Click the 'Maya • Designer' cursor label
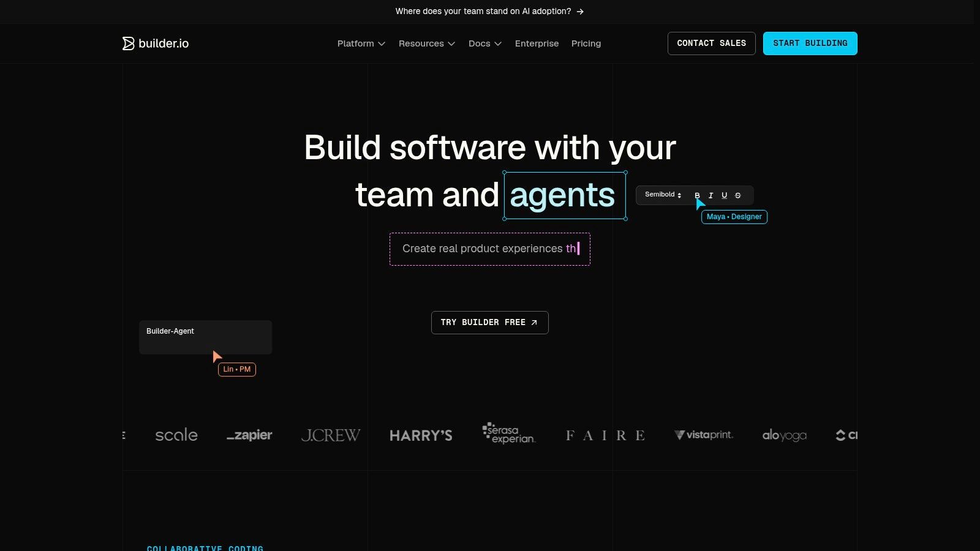The height and width of the screenshot is (551, 980). pyautogui.click(x=734, y=217)
